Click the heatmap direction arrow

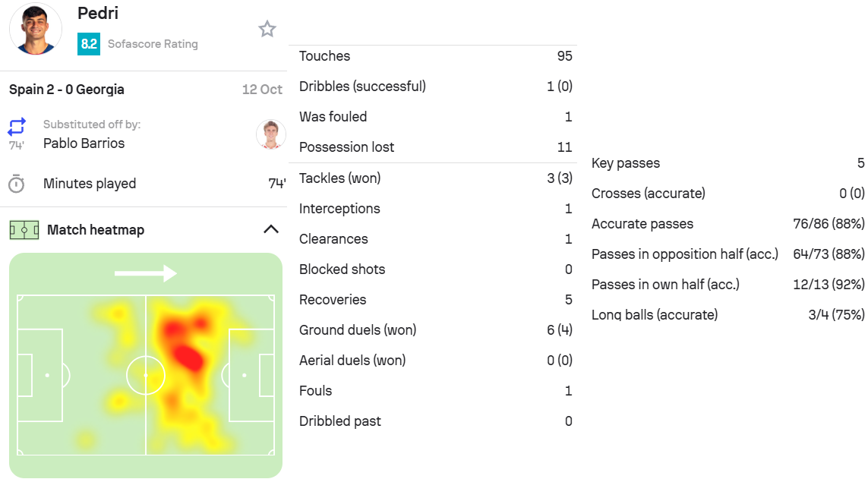[145, 273]
